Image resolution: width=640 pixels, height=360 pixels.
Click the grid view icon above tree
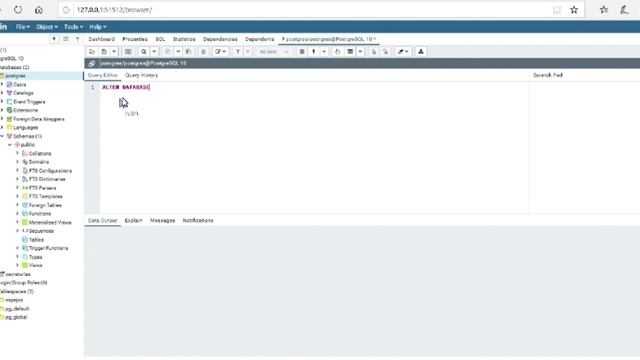65,39
